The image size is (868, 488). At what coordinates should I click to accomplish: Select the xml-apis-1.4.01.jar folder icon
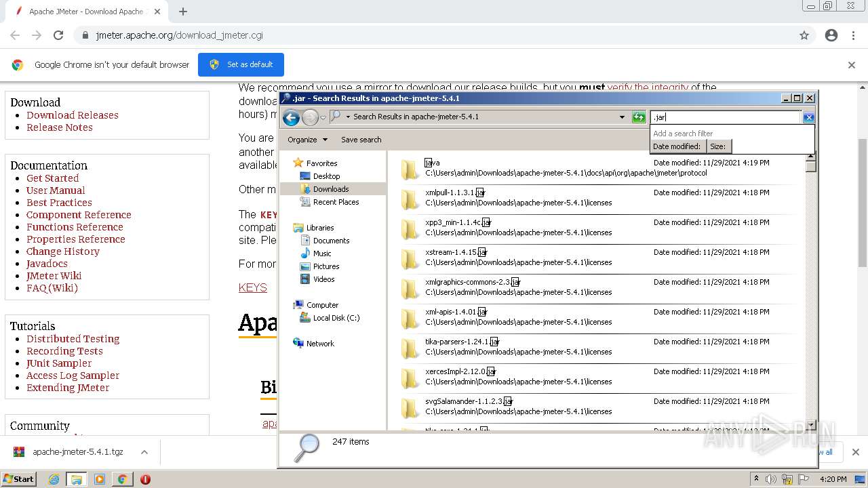pyautogui.click(x=410, y=319)
